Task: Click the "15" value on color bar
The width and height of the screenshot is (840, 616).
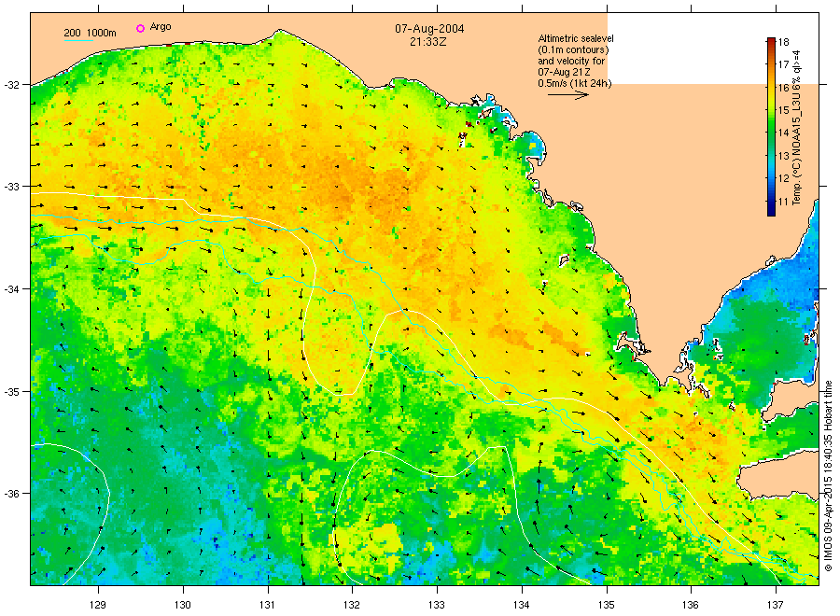Action: [x=783, y=110]
